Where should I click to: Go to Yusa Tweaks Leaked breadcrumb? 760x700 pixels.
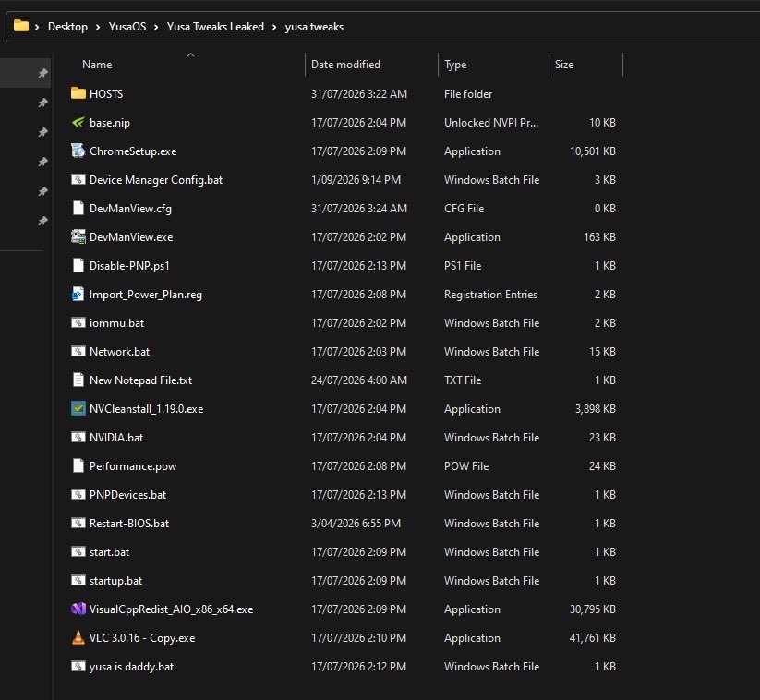click(215, 27)
